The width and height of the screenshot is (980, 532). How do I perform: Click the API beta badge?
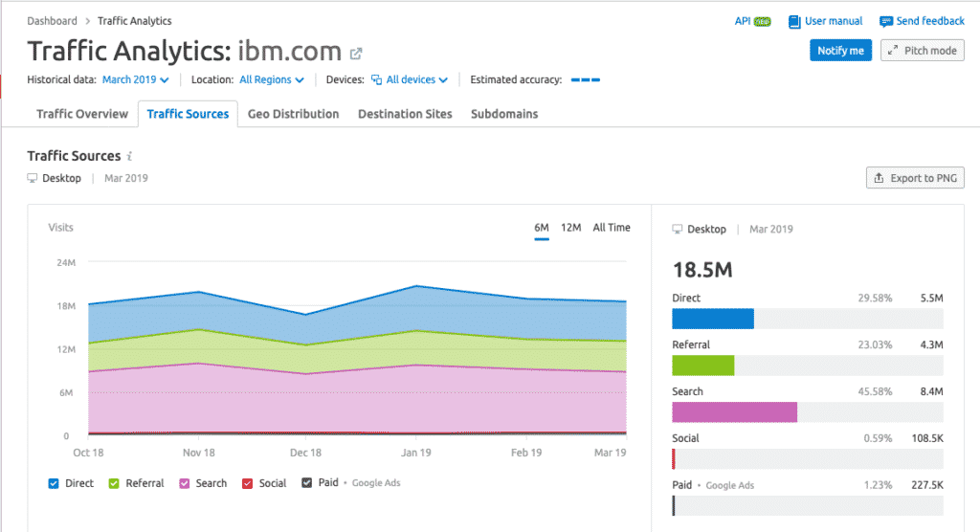tap(763, 22)
